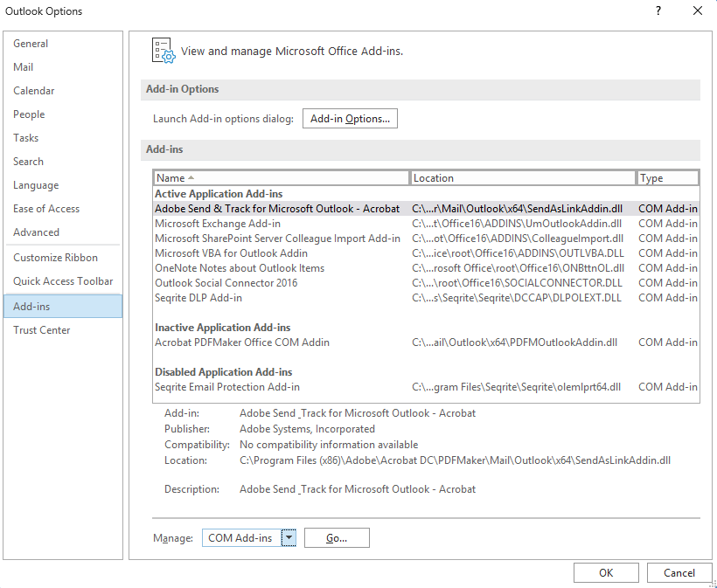Image resolution: width=717 pixels, height=588 pixels.
Task: Open Help with the question mark icon
Action: click(x=658, y=10)
